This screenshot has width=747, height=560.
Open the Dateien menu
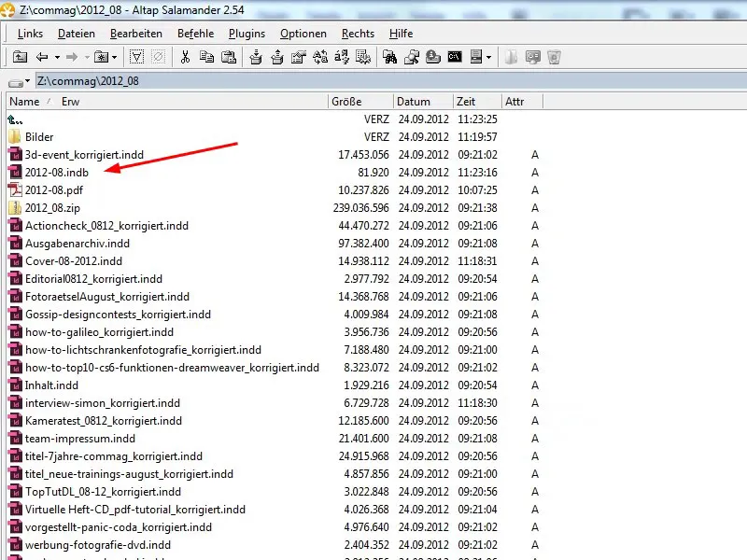(77, 34)
